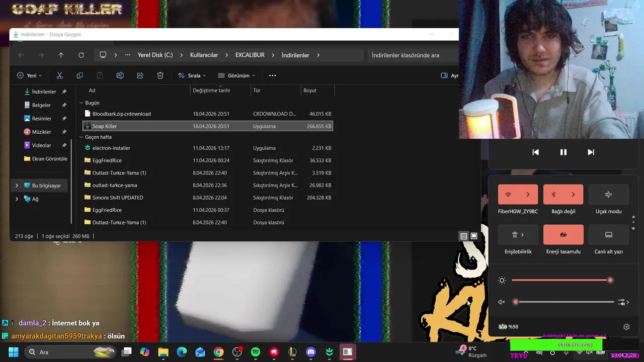
Task: Disable Enerji tasarrufu energy saver
Action: tap(563, 235)
